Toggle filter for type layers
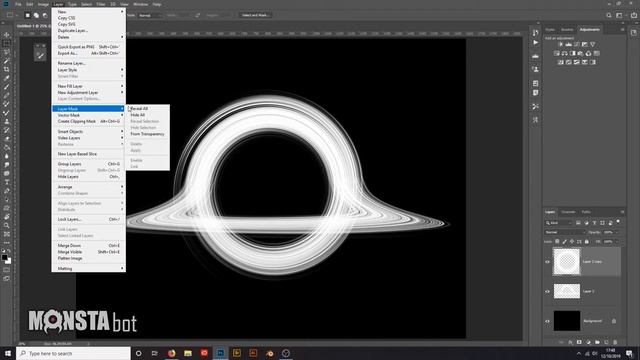Image resolution: width=640 pixels, height=360 pixels. 594,223
